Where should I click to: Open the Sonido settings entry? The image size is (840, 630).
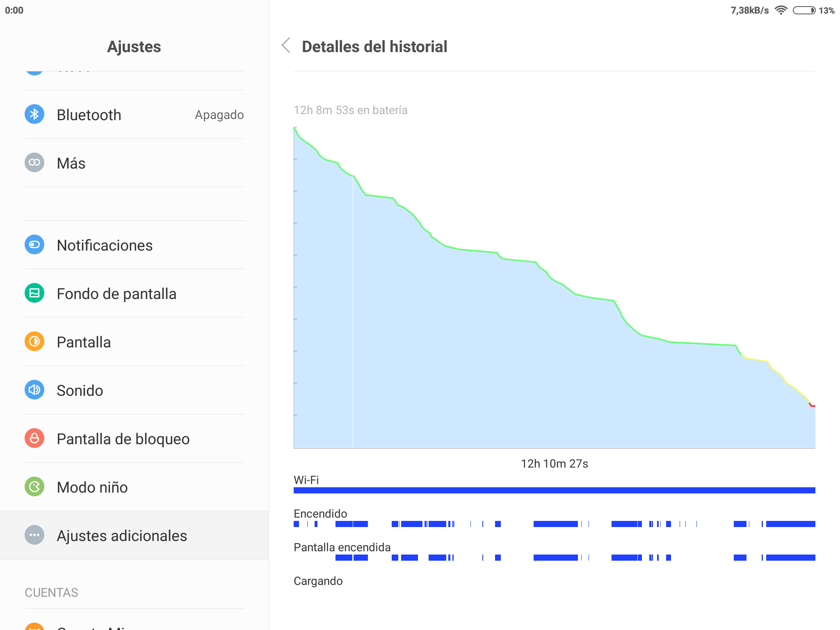click(x=134, y=390)
